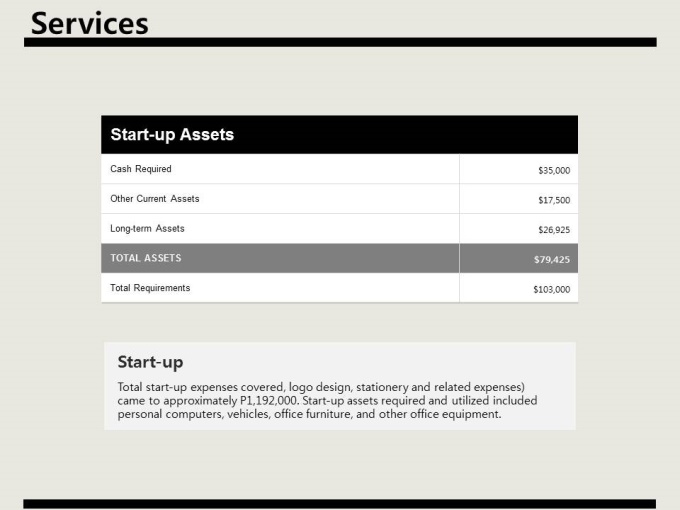680x510 pixels.
Task: Click the light gray Start-up text box
Action: (340, 386)
